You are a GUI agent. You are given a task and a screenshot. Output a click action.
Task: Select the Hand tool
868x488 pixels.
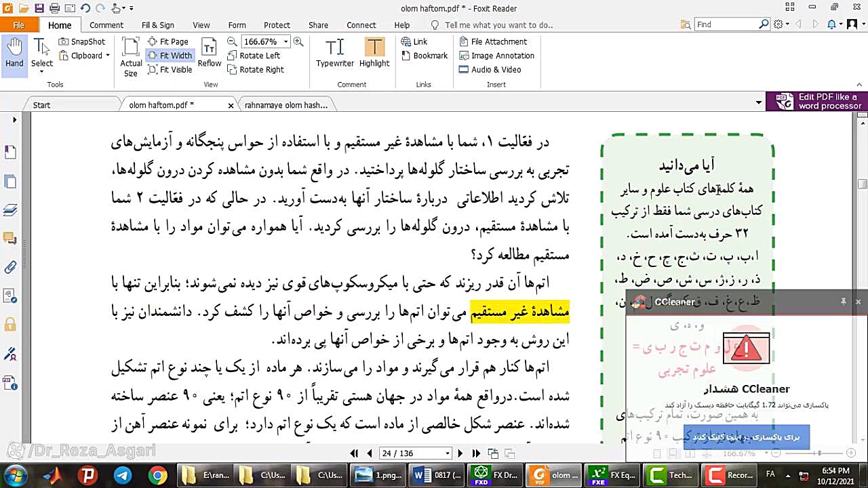click(14, 54)
